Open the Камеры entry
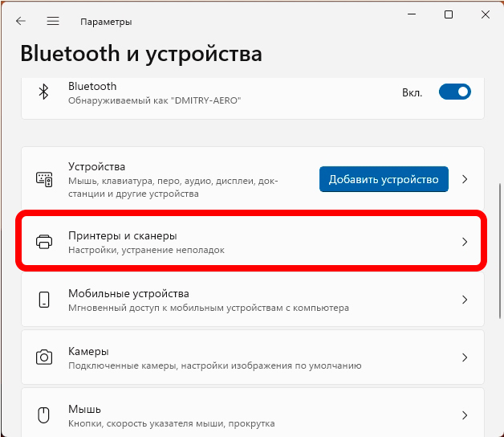 (253, 357)
